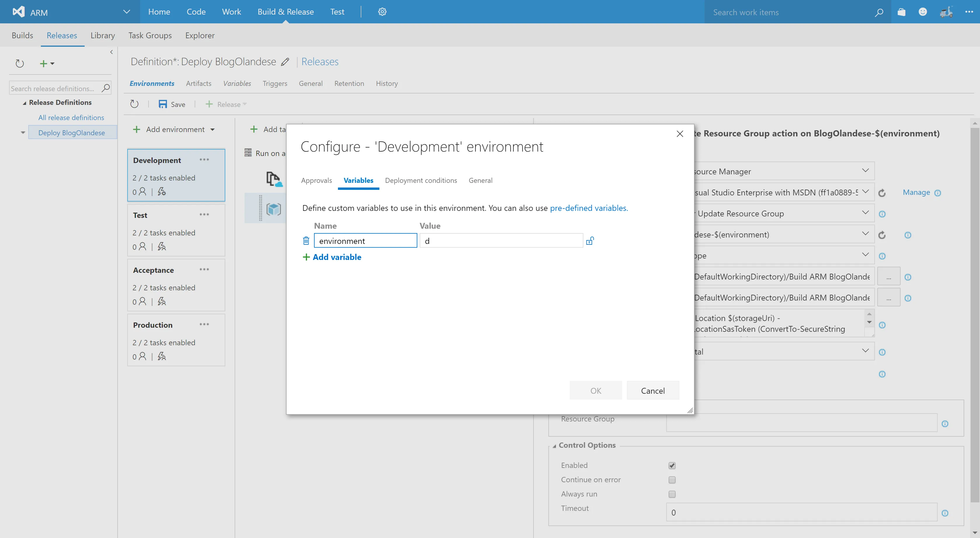Close the Configure environment dialog
The image size is (980, 538).
680,134
